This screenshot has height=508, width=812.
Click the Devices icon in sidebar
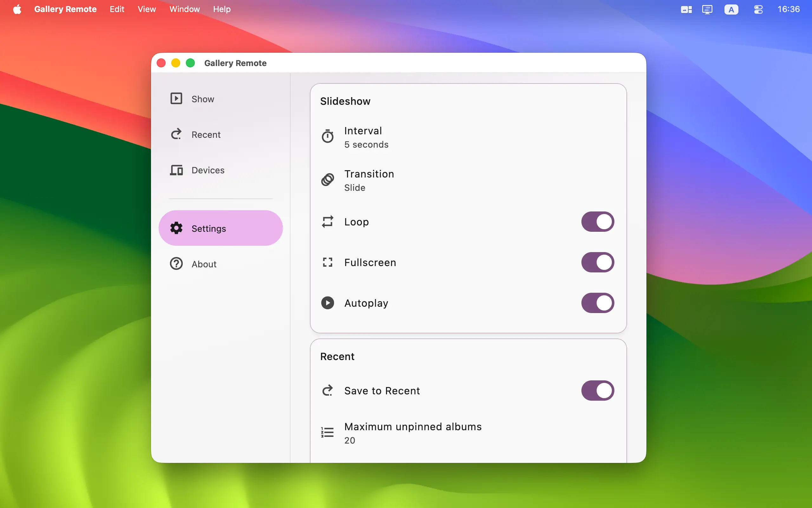tap(176, 170)
